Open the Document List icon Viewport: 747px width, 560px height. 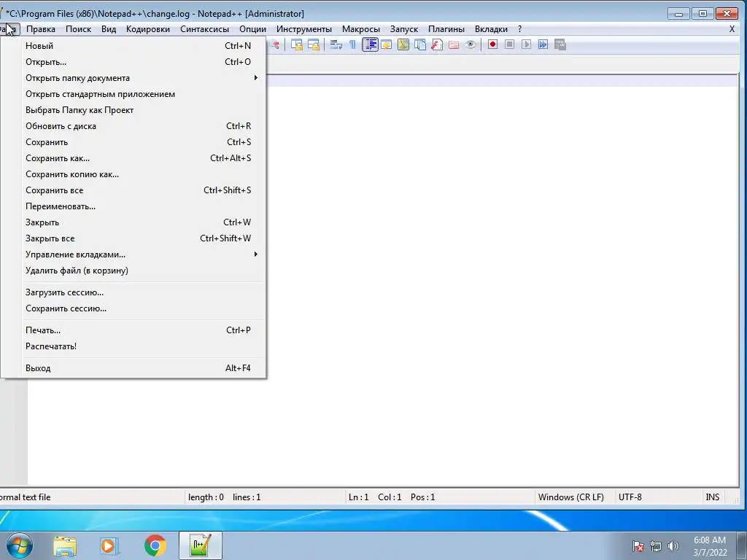(419, 44)
